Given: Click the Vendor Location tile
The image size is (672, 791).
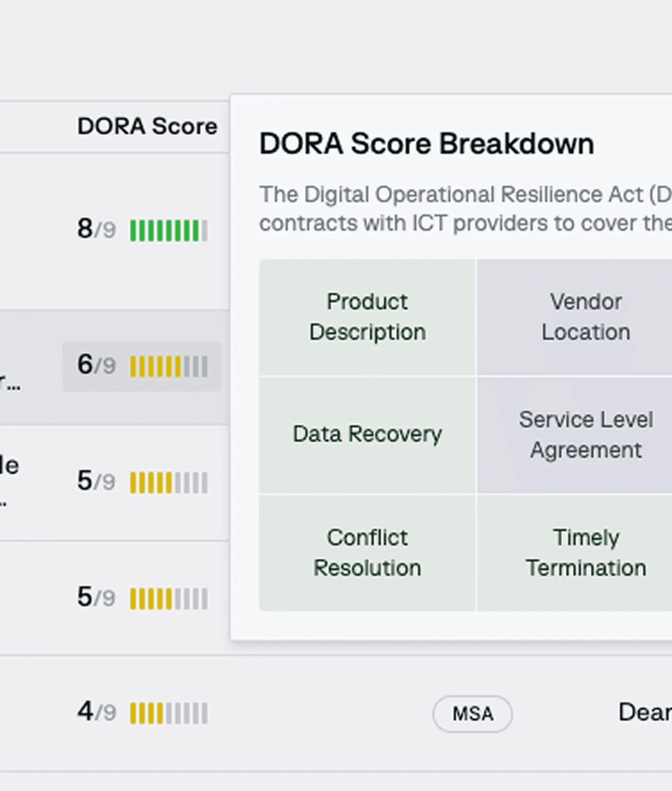Looking at the screenshot, I should click(x=575, y=317).
